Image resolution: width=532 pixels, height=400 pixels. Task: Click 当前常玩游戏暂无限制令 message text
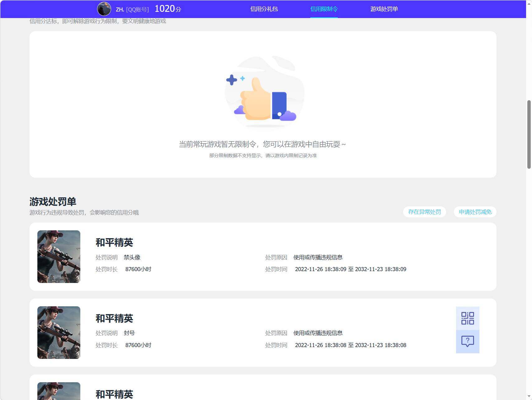pyautogui.click(x=262, y=144)
